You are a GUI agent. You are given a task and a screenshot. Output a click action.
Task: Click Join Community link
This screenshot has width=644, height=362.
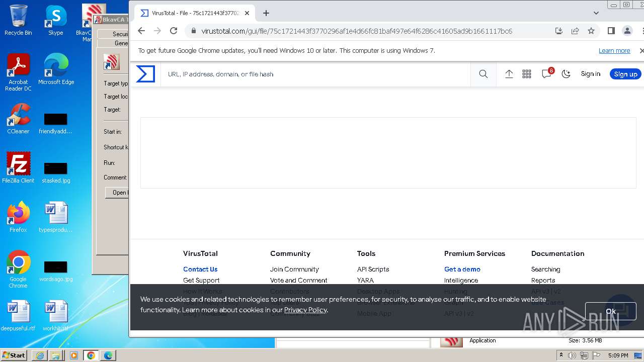[294, 269]
